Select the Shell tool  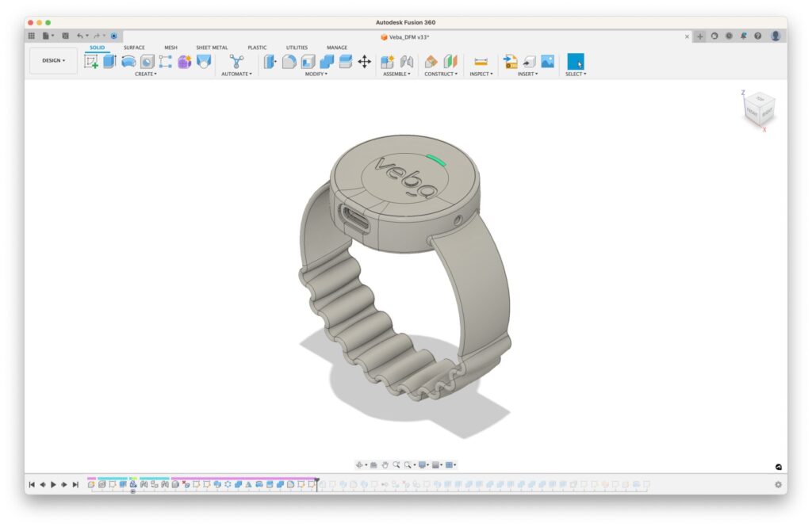tap(308, 62)
